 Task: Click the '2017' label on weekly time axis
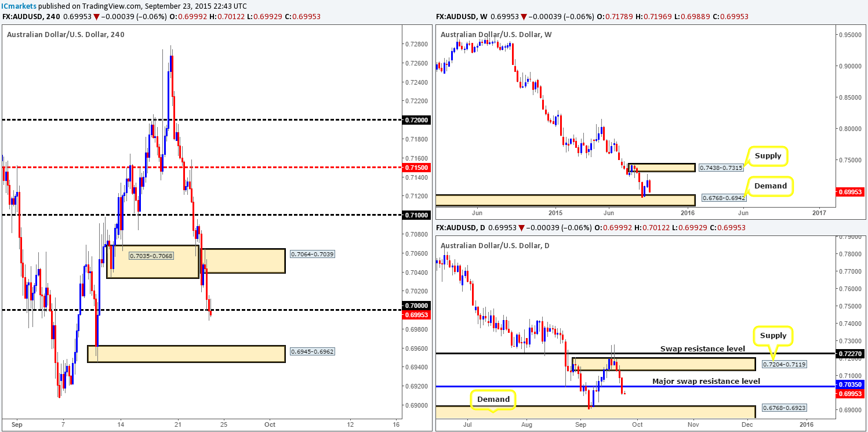819,213
